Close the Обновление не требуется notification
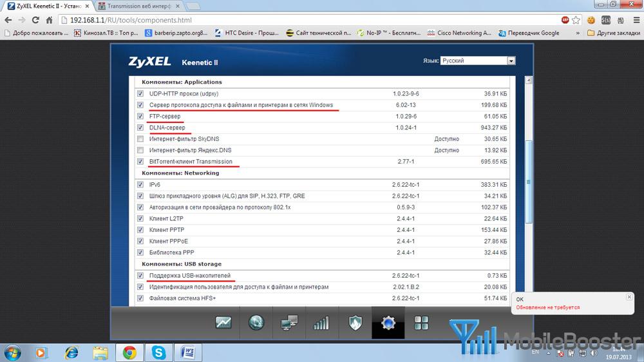Screen dimensions: 644x362 [629, 297]
